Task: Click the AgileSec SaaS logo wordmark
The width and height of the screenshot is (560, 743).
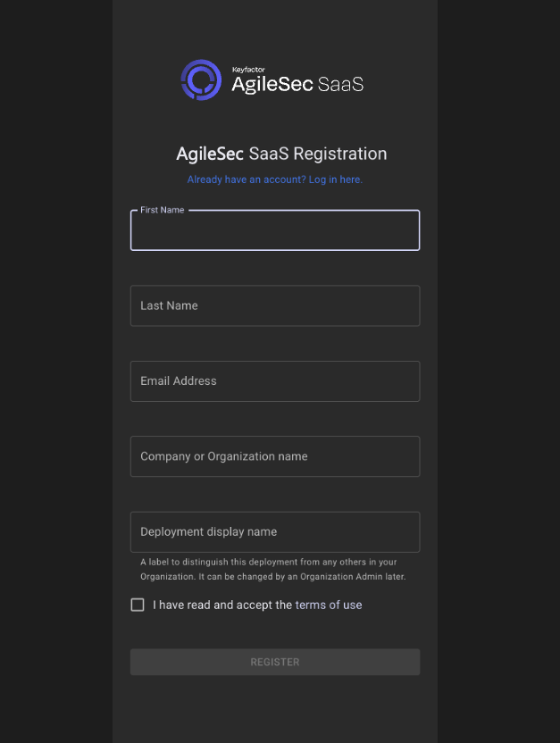Action: click(x=297, y=84)
